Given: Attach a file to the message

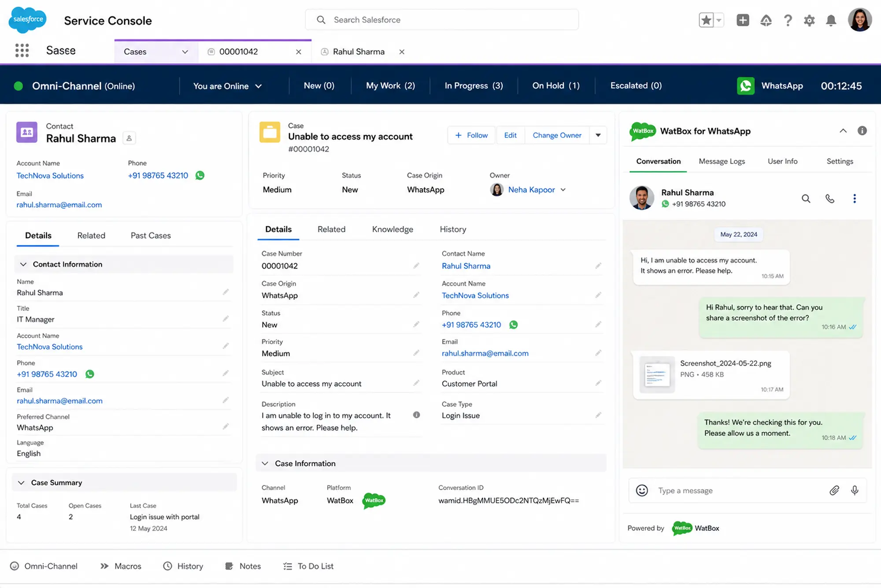Looking at the screenshot, I should (x=834, y=490).
